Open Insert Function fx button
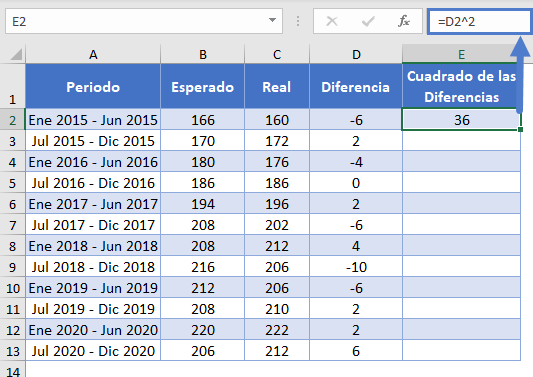533x377 pixels. 403,21
